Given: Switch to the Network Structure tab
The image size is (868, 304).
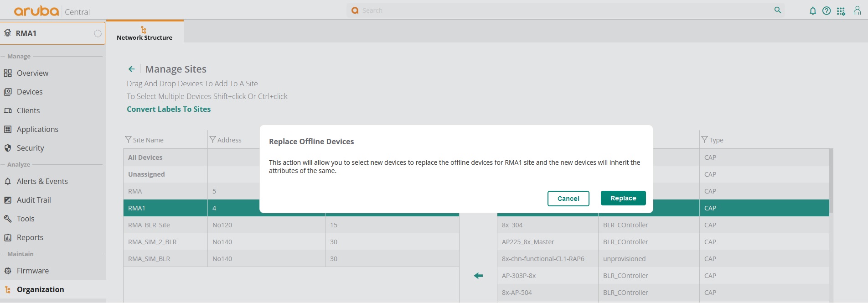Looking at the screenshot, I should coord(145,33).
